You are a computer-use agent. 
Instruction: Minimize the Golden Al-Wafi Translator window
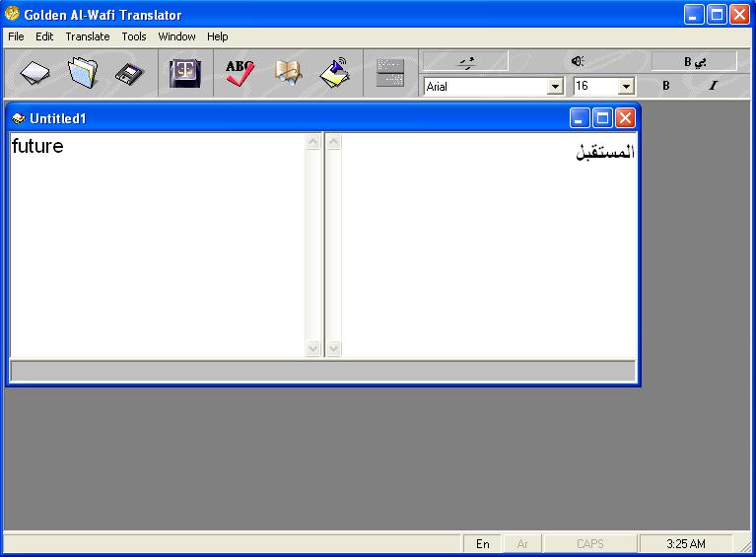[x=694, y=15]
